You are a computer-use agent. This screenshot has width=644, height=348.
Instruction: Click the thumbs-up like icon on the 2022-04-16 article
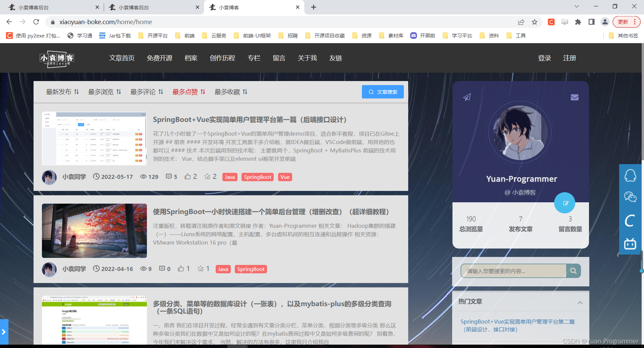coord(181,269)
